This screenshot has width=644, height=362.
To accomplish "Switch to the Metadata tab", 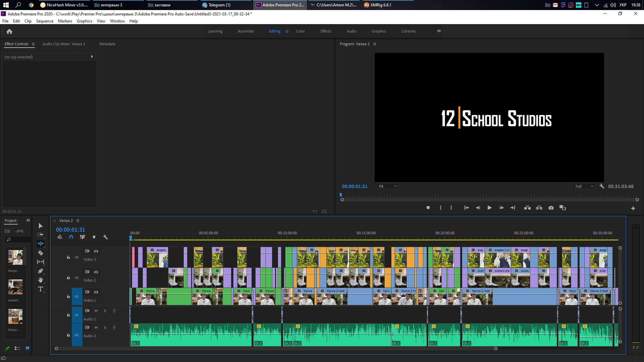I will click(107, 44).
